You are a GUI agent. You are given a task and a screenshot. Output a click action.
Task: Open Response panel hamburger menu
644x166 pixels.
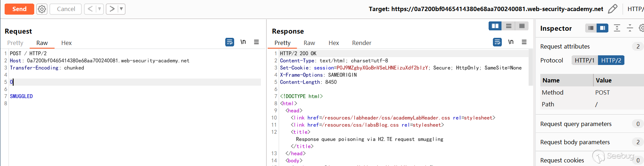[x=524, y=42]
